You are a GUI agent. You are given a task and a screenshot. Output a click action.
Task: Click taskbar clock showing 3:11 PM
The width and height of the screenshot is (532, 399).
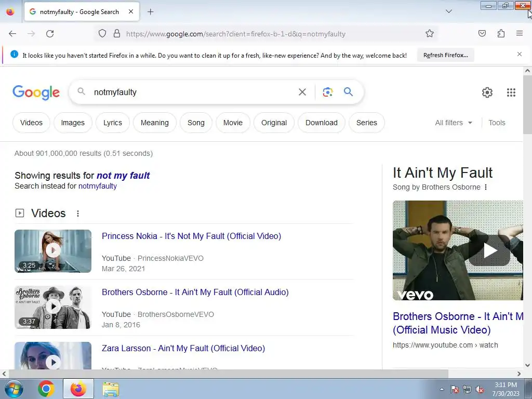pyautogui.click(x=506, y=389)
